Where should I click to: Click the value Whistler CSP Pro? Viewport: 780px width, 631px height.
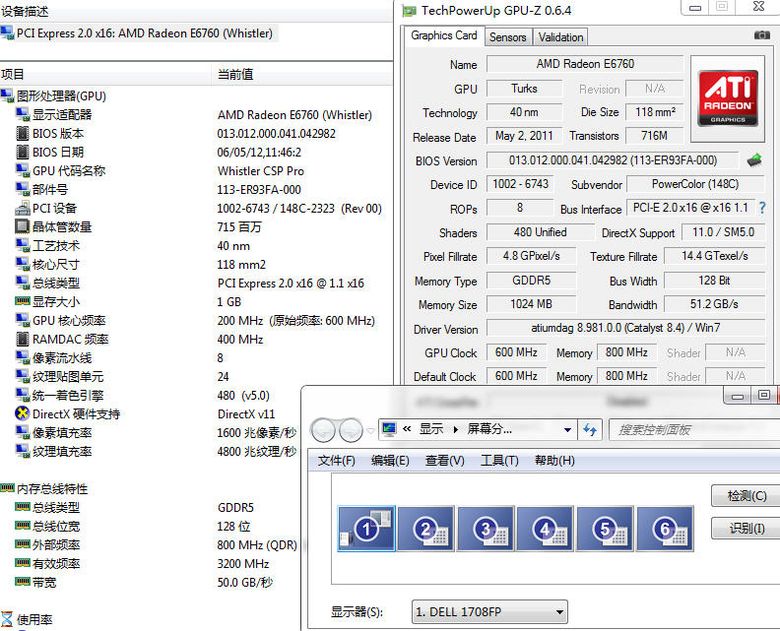[x=261, y=171]
